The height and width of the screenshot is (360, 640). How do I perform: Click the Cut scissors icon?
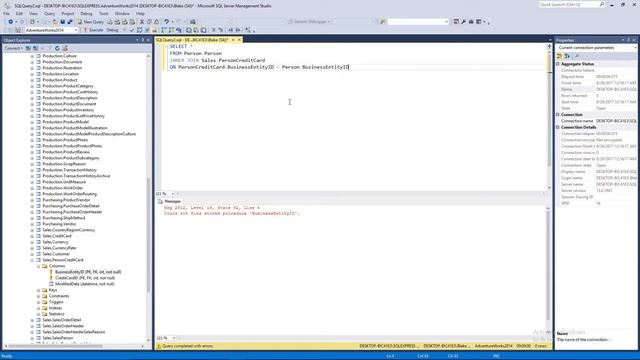pyautogui.click(x=142, y=22)
